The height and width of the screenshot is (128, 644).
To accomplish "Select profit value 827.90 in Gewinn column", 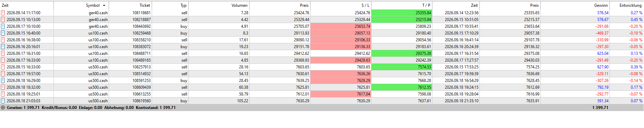I will tap(603, 67).
